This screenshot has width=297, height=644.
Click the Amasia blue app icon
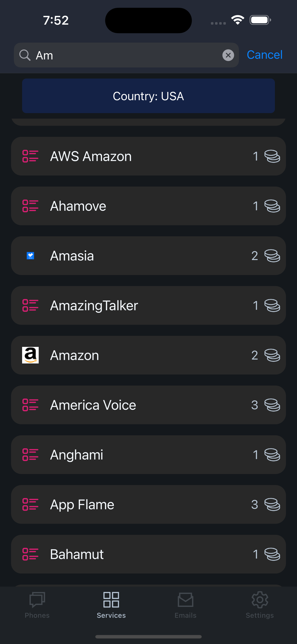click(x=30, y=255)
